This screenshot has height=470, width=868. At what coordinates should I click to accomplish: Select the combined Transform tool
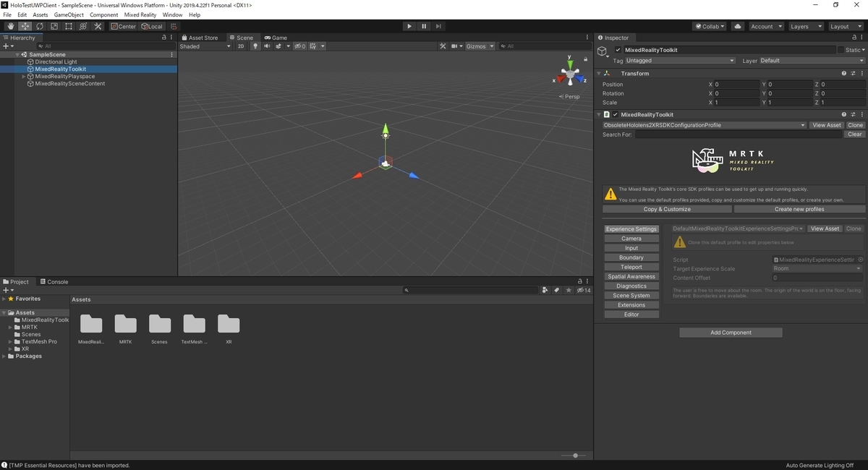pyautogui.click(x=82, y=26)
